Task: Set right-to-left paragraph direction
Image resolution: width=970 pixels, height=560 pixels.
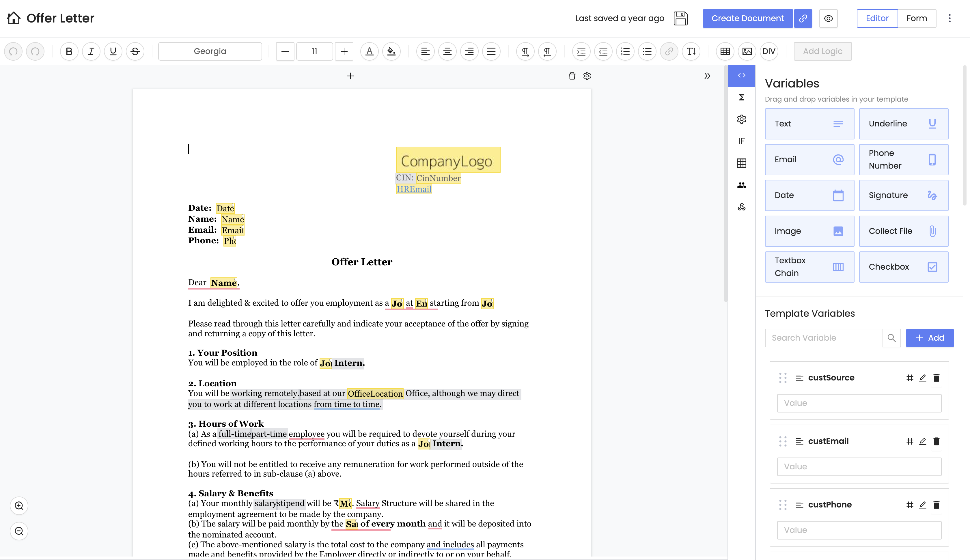Action: tap(547, 51)
